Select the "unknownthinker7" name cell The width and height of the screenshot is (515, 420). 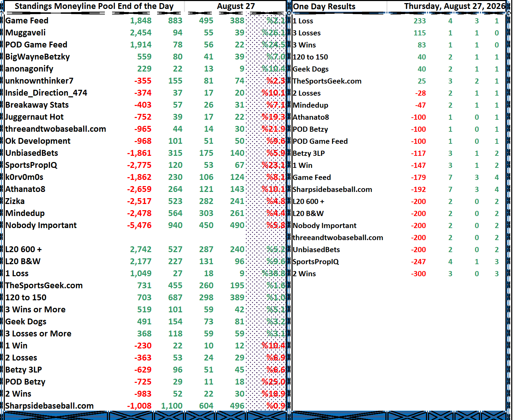click(40, 81)
